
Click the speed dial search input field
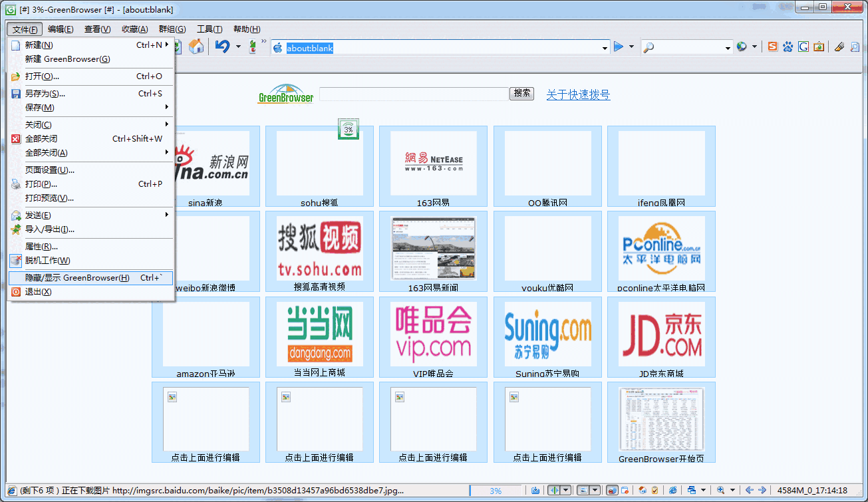tap(414, 94)
